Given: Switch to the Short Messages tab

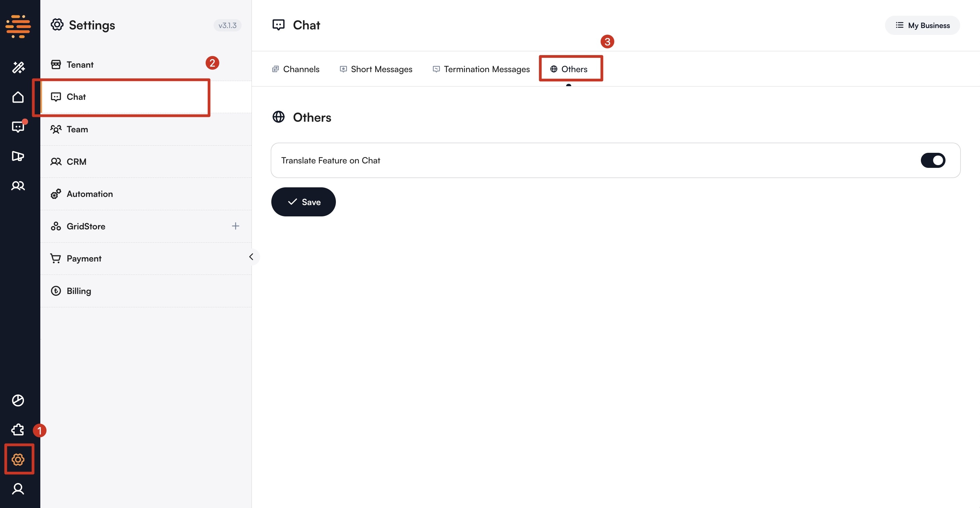Looking at the screenshot, I should pyautogui.click(x=376, y=69).
